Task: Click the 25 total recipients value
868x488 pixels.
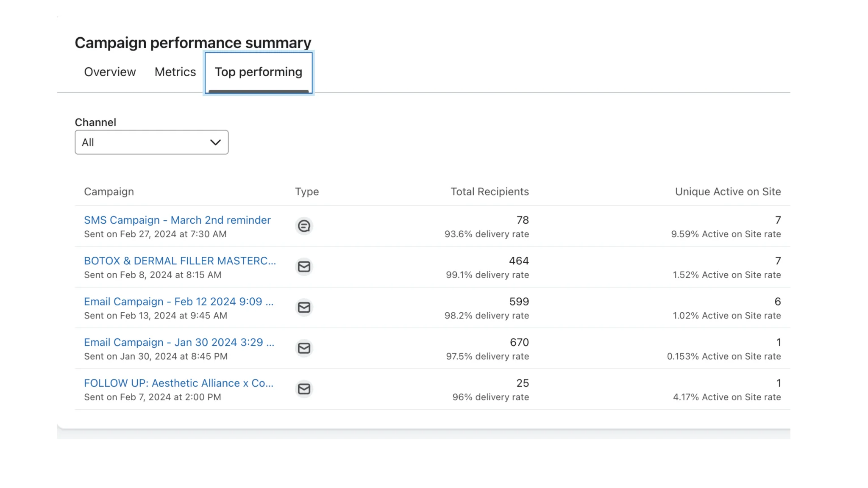Action: 523,383
